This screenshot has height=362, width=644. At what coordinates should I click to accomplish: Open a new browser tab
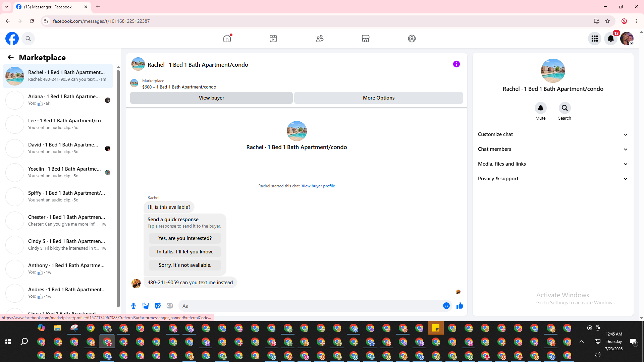(98, 7)
